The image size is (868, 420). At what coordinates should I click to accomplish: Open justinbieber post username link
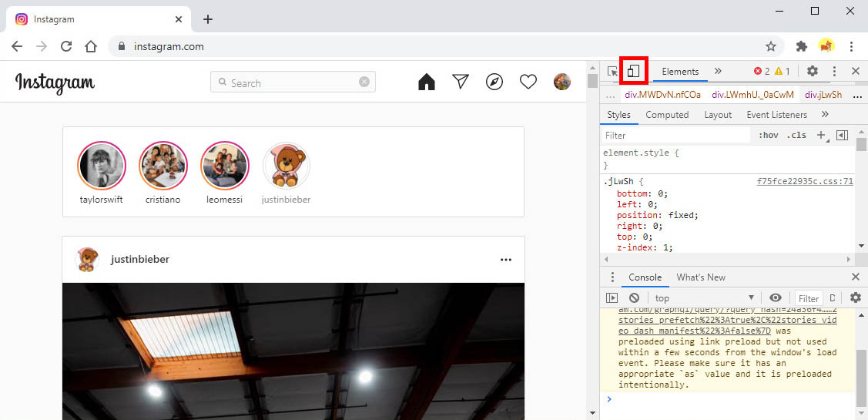(140, 259)
